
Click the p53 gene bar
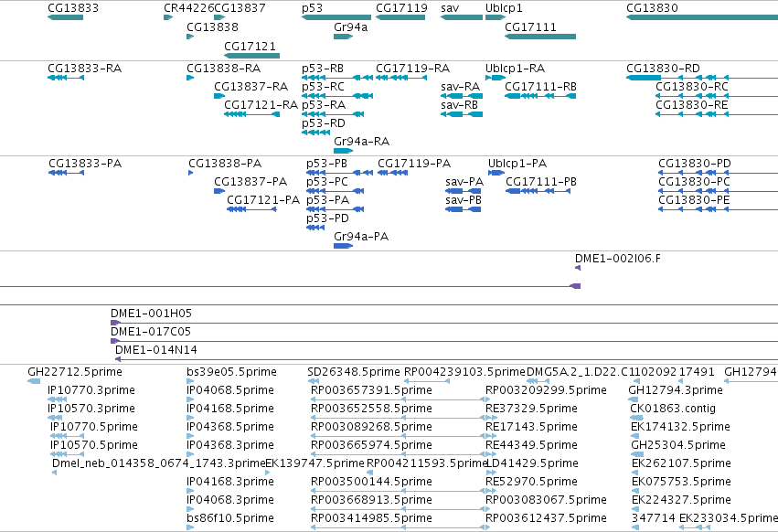coord(336,17)
